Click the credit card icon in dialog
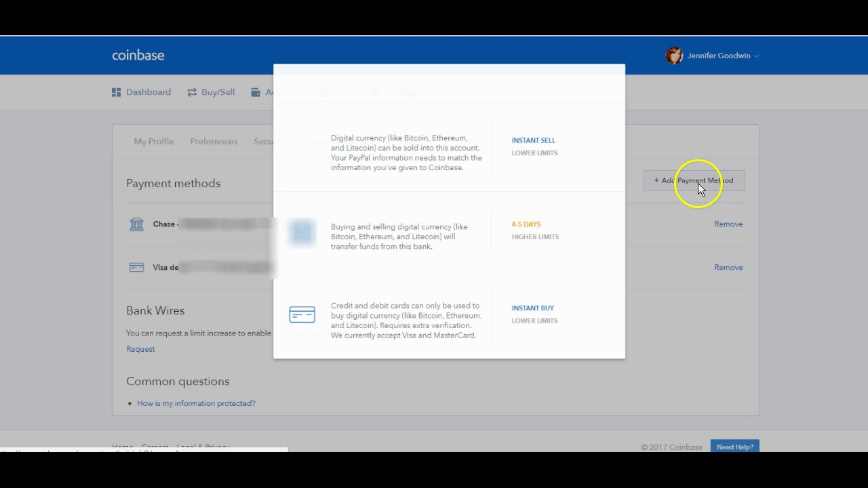The height and width of the screenshot is (488, 868). click(x=302, y=314)
